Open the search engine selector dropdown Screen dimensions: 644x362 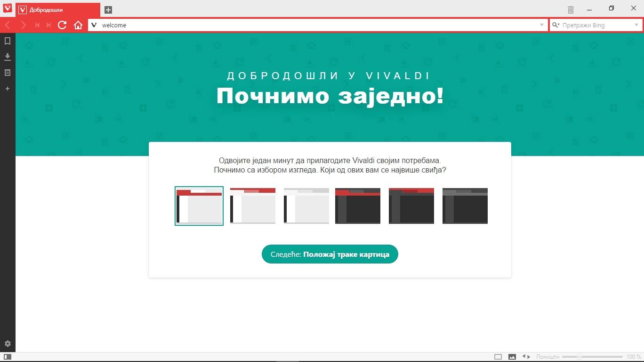(555, 25)
